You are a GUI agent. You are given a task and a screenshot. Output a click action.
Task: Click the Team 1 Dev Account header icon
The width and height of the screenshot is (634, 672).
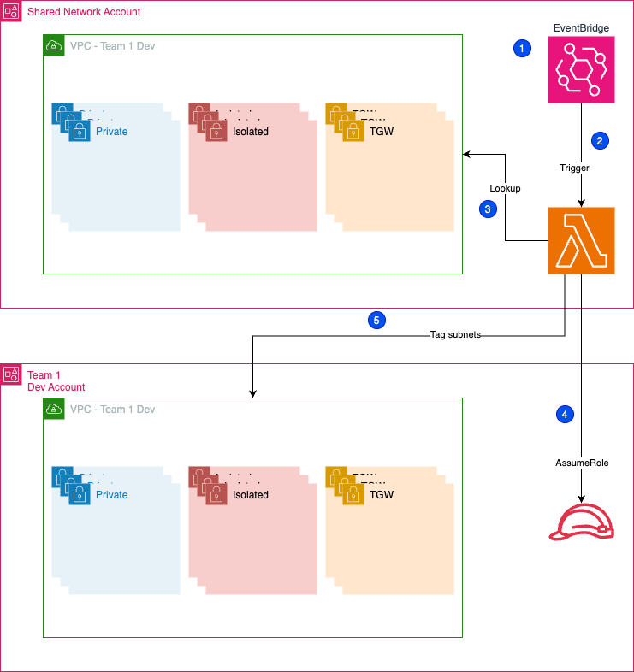pyautogui.click(x=11, y=374)
